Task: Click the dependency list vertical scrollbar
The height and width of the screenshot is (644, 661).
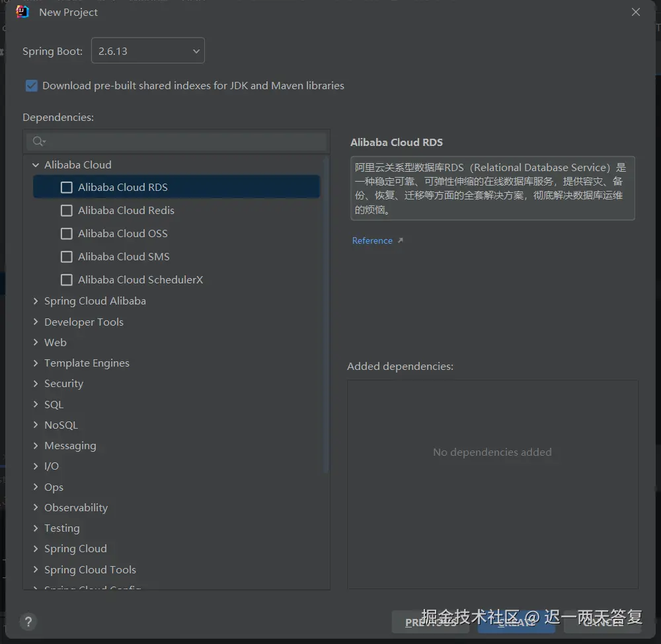Action: (326, 314)
